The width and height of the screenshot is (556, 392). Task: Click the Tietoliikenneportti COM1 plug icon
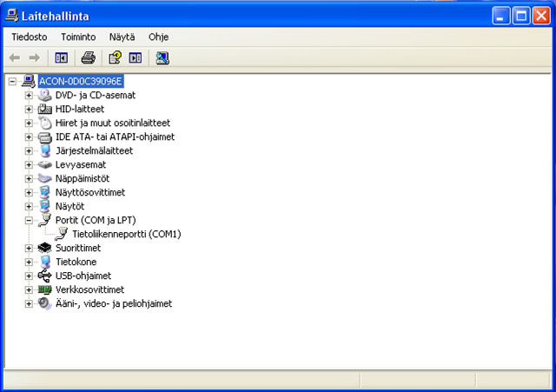pos(62,234)
